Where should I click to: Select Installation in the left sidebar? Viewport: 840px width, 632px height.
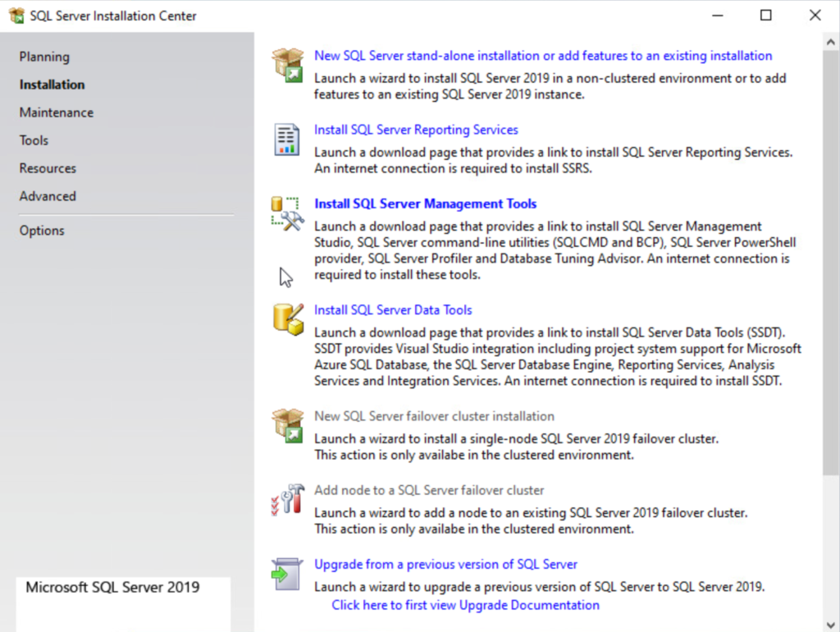coord(52,85)
